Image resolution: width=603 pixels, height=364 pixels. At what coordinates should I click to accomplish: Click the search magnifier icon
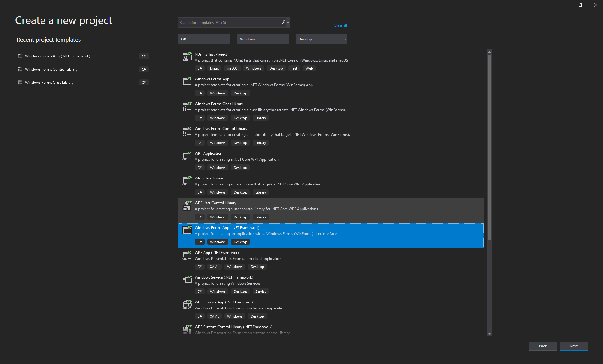tap(283, 22)
